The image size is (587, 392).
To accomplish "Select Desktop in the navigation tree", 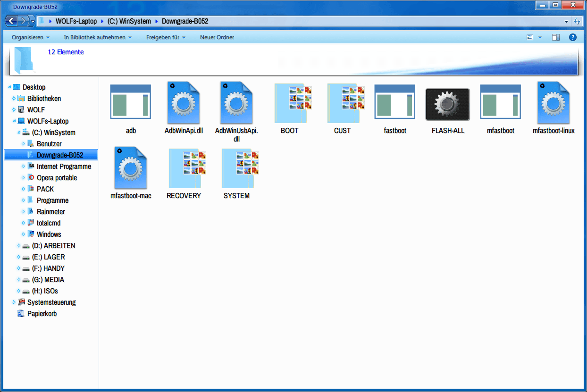I will point(34,87).
